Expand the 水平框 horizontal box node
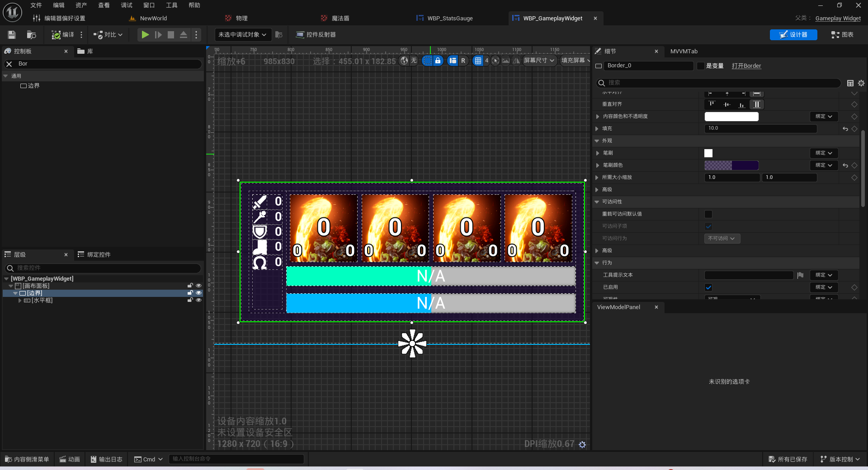This screenshot has width=868, height=470. [20, 301]
